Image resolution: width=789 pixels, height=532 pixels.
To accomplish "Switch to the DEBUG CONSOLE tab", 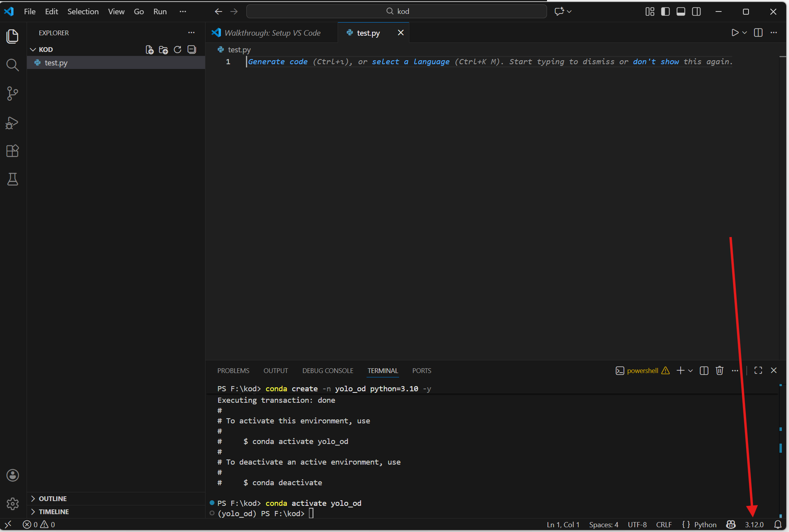I will click(328, 371).
